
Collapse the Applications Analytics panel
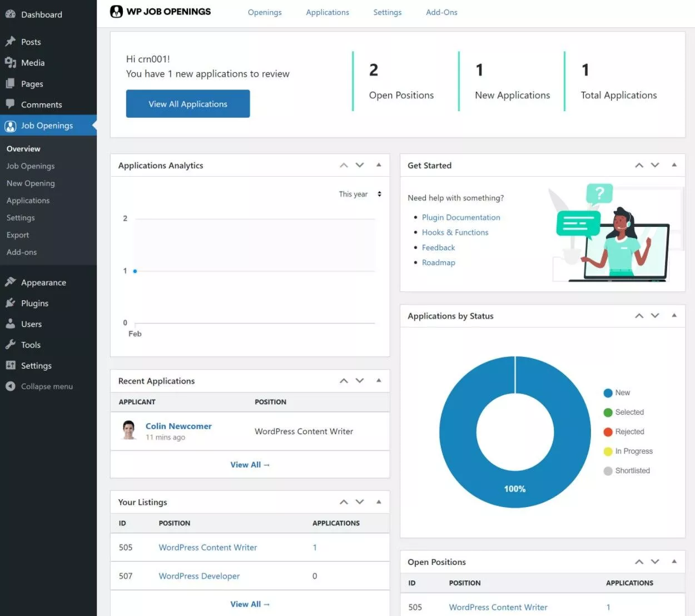(x=379, y=165)
